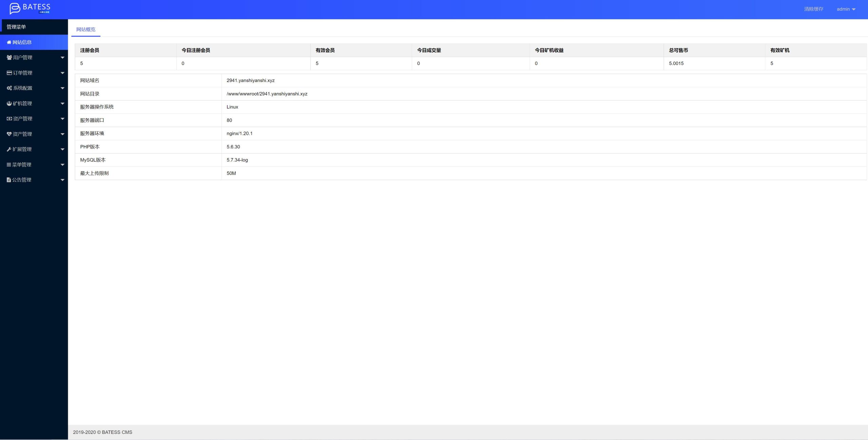Expand the 矿机管理 dropdown menu
868x440 pixels.
[34, 103]
